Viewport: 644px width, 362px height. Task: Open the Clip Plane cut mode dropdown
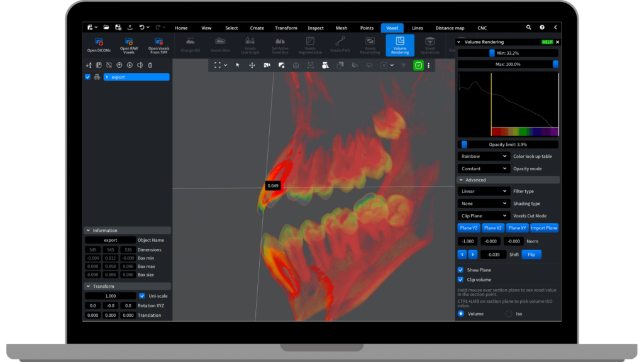click(483, 216)
